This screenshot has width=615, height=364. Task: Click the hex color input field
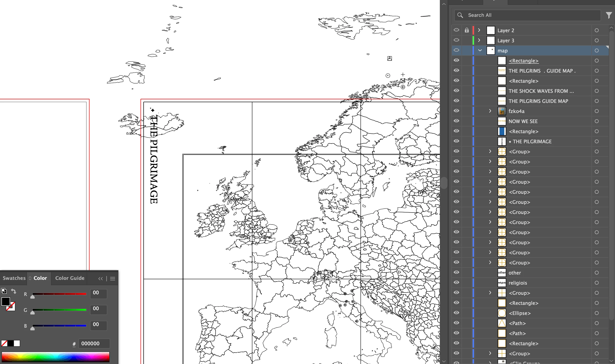tap(94, 344)
